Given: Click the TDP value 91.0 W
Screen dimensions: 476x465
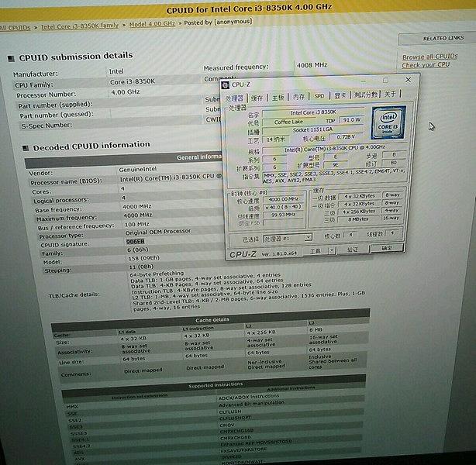Looking at the screenshot, I should pos(351,119).
